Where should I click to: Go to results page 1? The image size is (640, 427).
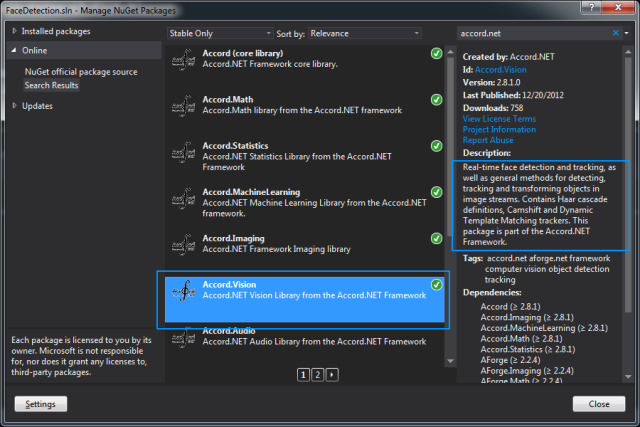pos(303,375)
